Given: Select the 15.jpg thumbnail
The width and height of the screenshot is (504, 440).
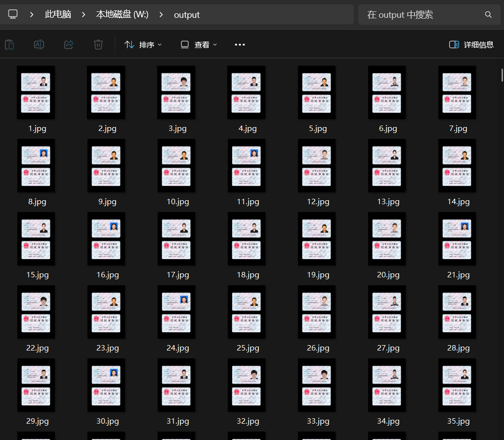Looking at the screenshot, I should click(36, 239).
